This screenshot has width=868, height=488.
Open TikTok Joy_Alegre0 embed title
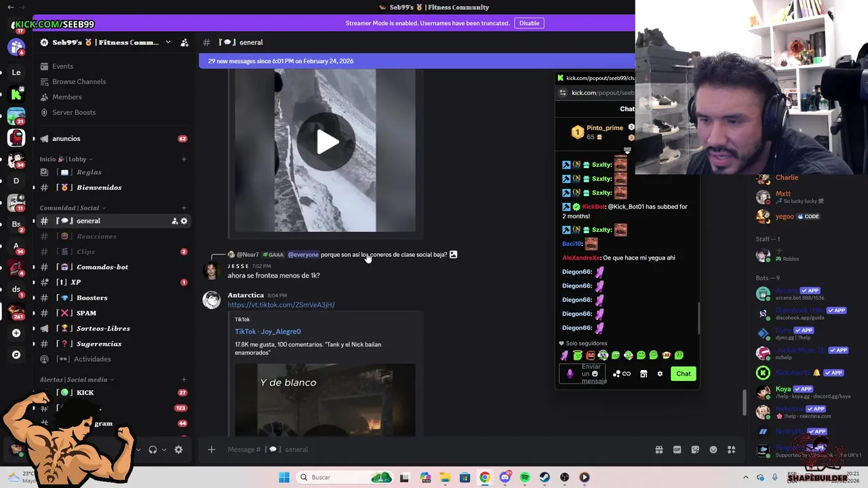268,331
